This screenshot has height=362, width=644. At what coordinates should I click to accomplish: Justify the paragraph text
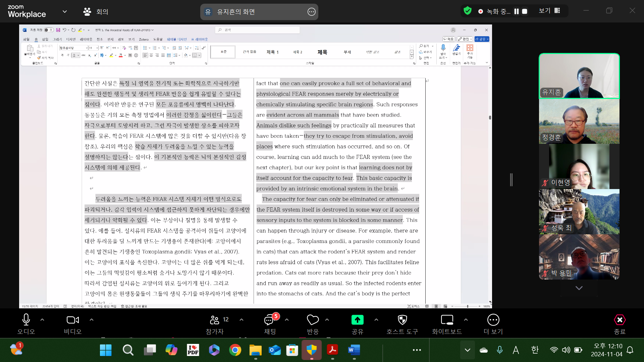click(x=163, y=55)
